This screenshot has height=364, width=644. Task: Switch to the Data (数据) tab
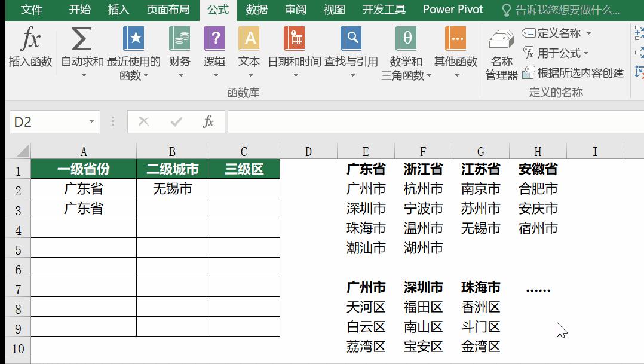(x=256, y=10)
